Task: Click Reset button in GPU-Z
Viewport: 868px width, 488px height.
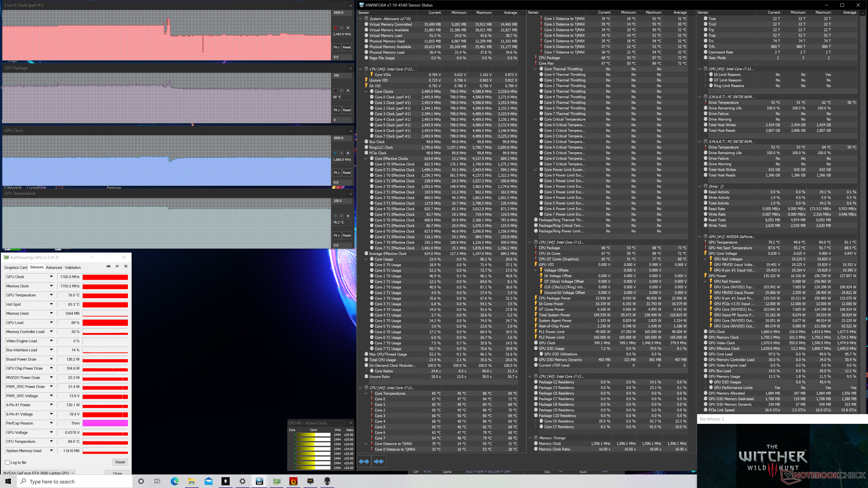Action: point(120,462)
